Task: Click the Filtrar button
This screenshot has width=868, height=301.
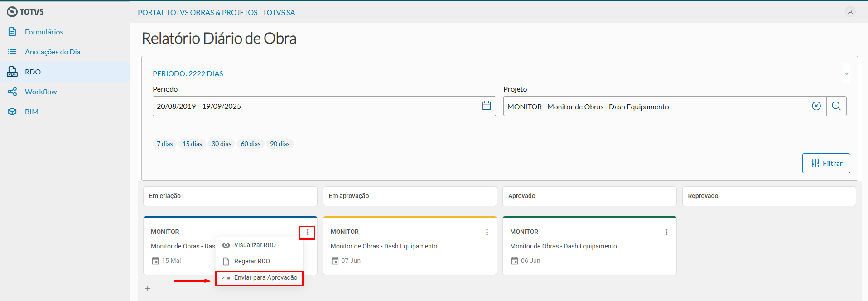Action: [826, 163]
